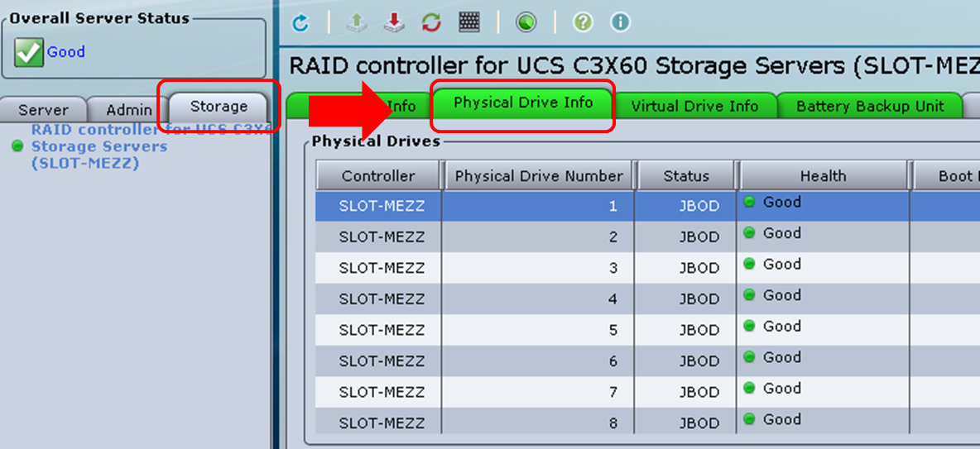
Task: Click the green health dot in drive 8 row
Action: point(749,419)
